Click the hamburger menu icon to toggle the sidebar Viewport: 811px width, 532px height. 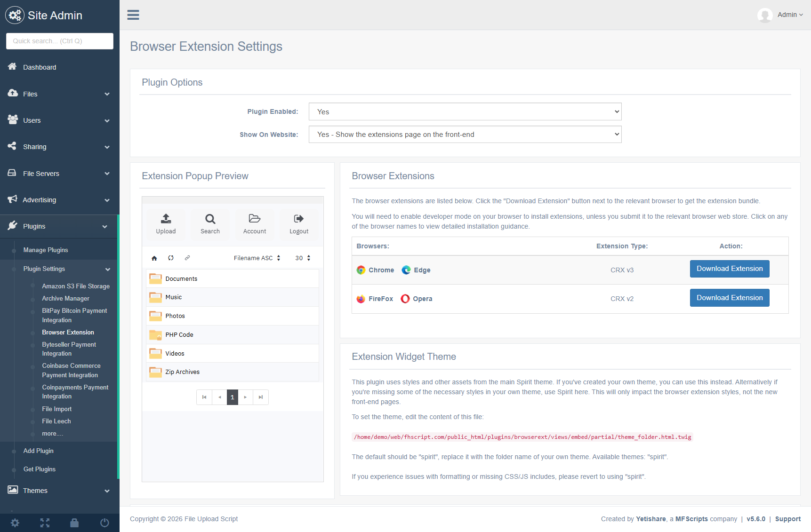[x=133, y=15]
